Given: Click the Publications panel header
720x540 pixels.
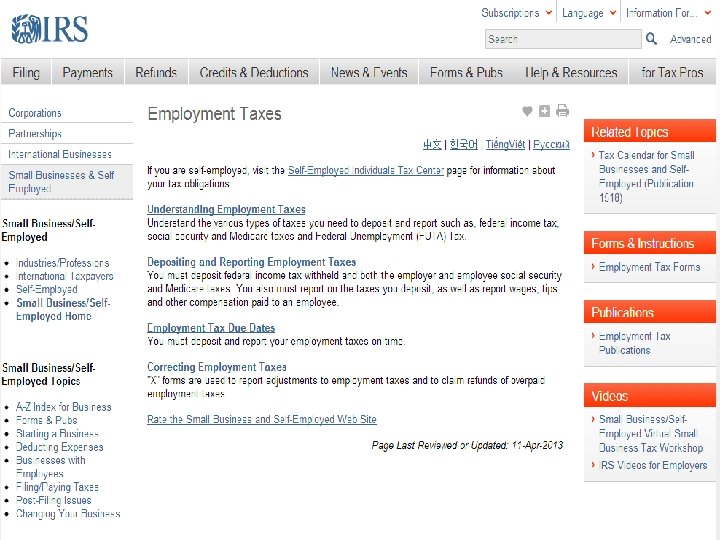Looking at the screenshot, I should [650, 312].
